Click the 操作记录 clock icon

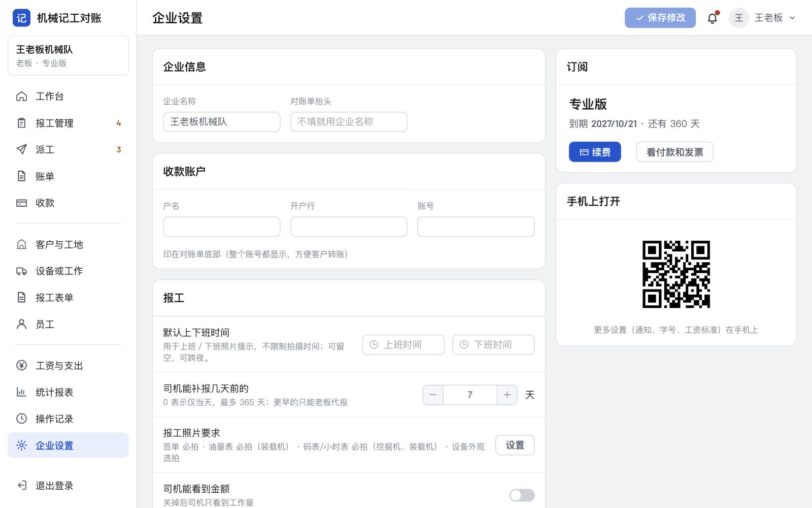[x=21, y=419]
